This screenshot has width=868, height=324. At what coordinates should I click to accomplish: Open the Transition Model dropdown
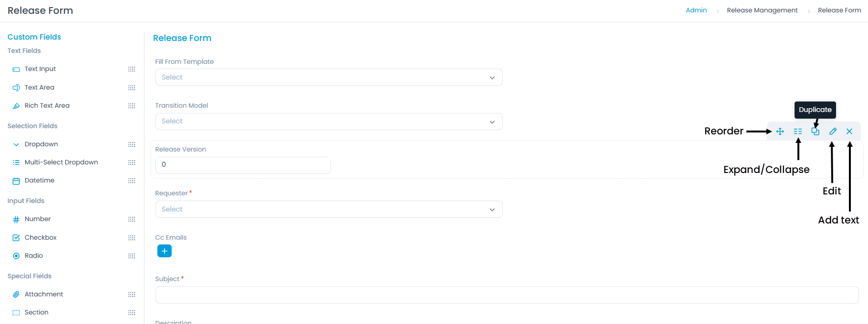point(329,121)
